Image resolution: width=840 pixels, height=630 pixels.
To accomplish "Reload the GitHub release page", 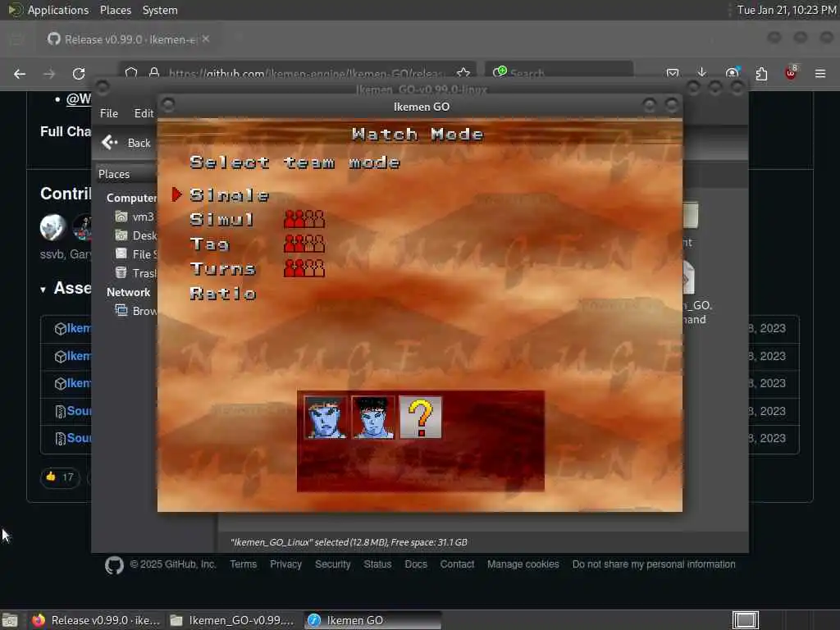I will 79,73.
